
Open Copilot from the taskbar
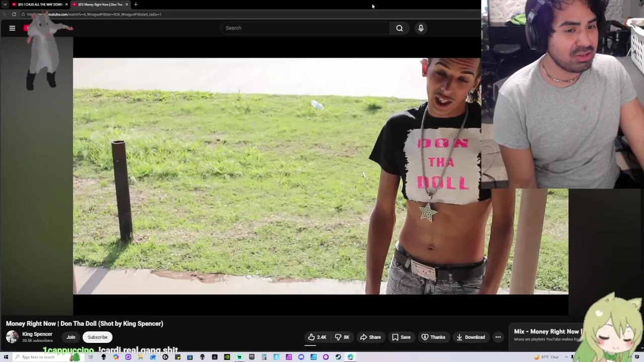116,357
